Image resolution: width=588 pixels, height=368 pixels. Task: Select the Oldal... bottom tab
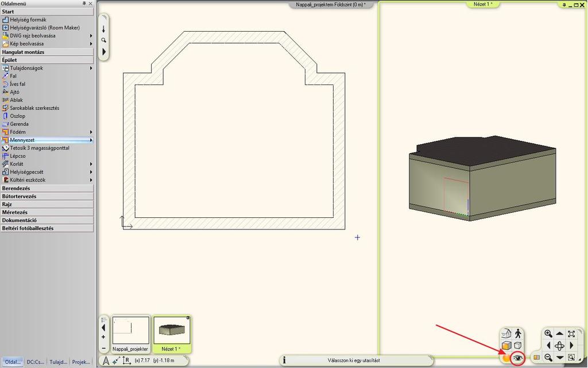[x=13, y=362]
